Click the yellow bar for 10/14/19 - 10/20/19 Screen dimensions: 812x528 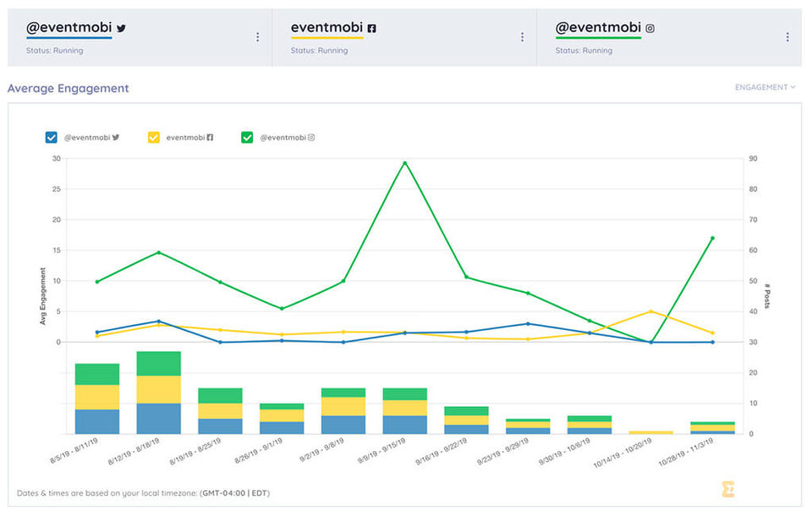(651, 432)
